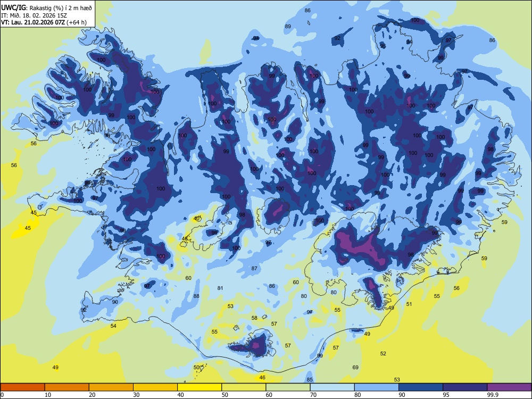Image resolution: width=532 pixels, height=399 pixels.
Task: Click the '88' humidity value on the map
Action: (x=196, y=296)
